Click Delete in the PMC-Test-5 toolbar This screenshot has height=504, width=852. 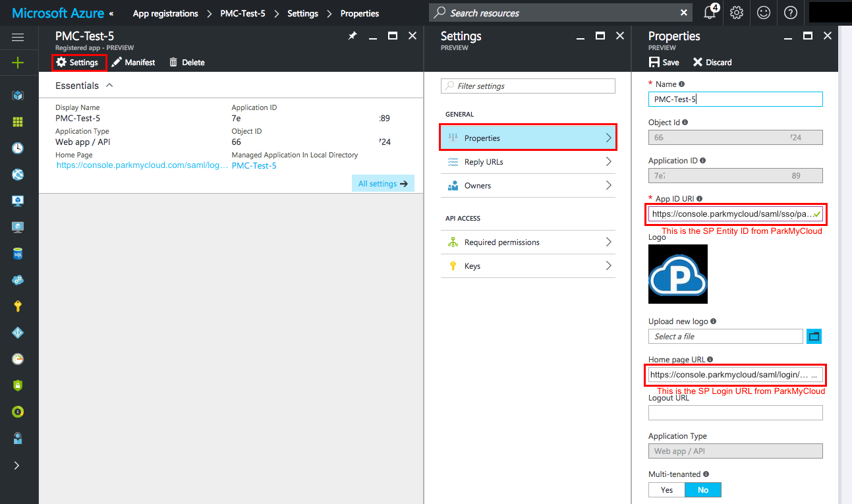click(x=186, y=63)
